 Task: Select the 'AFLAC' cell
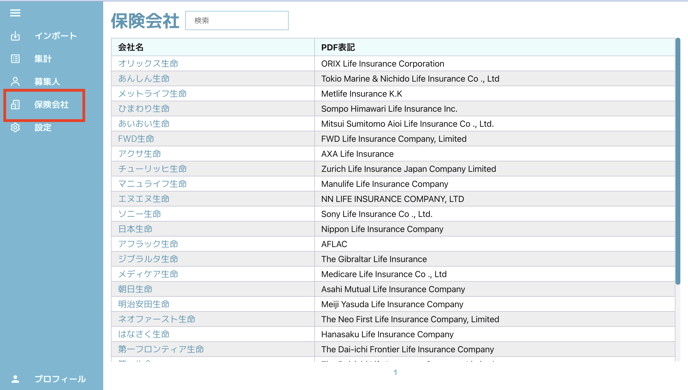494,244
